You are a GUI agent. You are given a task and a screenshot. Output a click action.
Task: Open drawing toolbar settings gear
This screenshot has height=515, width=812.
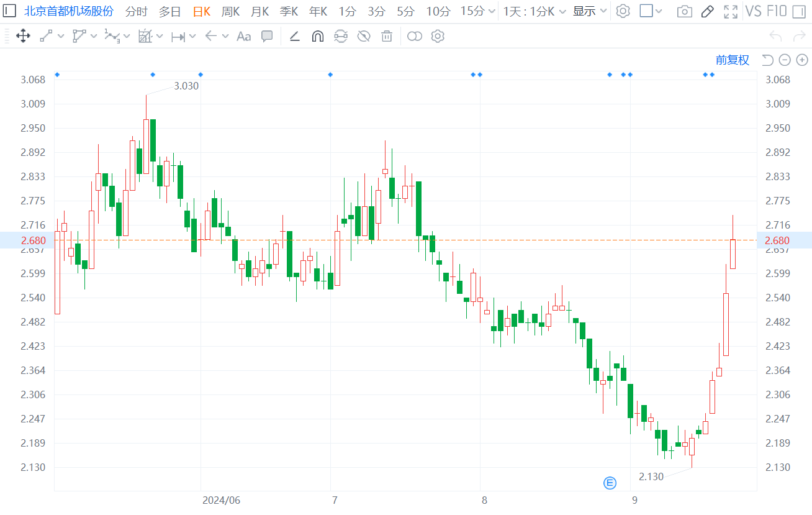(x=438, y=36)
